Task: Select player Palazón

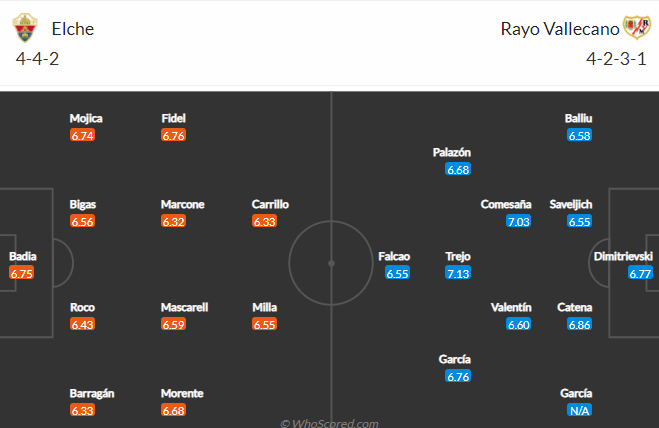Action: 452,153
